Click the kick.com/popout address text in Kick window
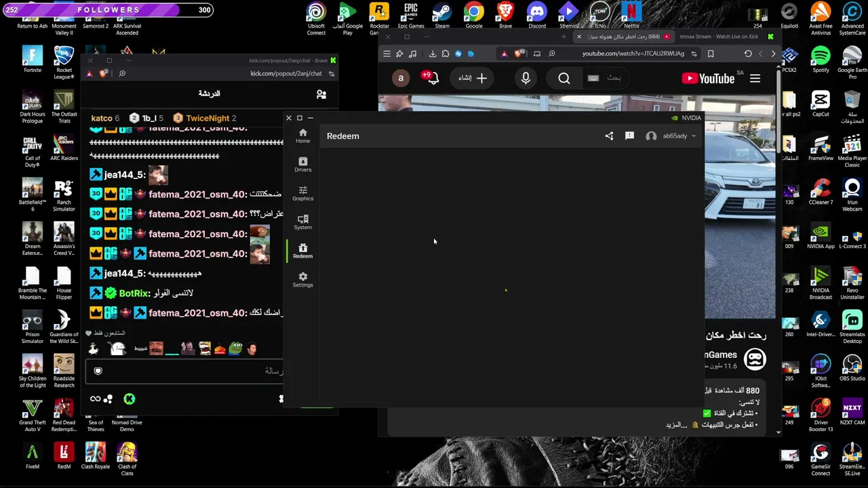Image resolution: width=868 pixels, height=488 pixels. coord(285,73)
